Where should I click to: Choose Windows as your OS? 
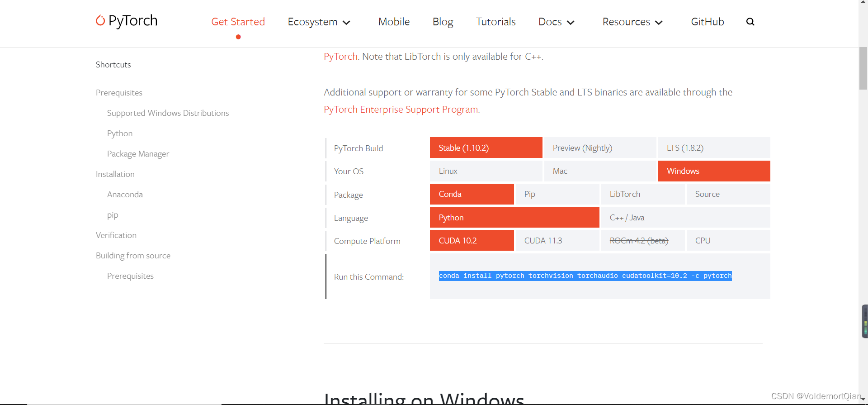point(714,171)
